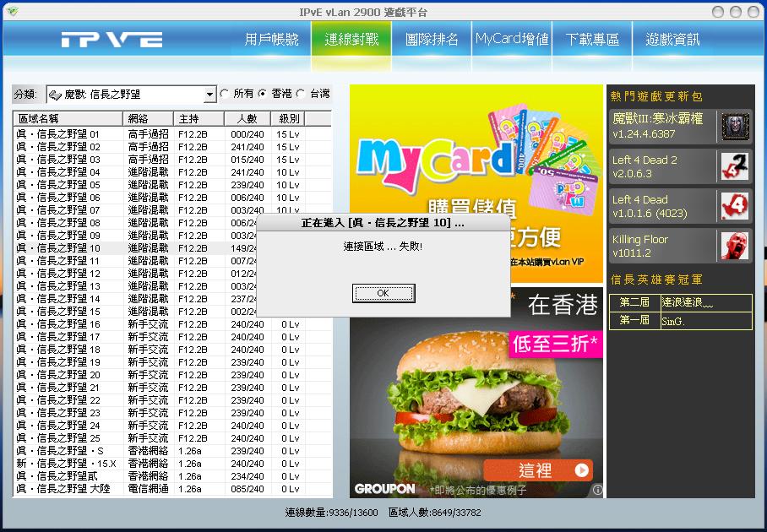Click the IPvE logo in header
Screen dimensions: 767x532
click(112, 40)
